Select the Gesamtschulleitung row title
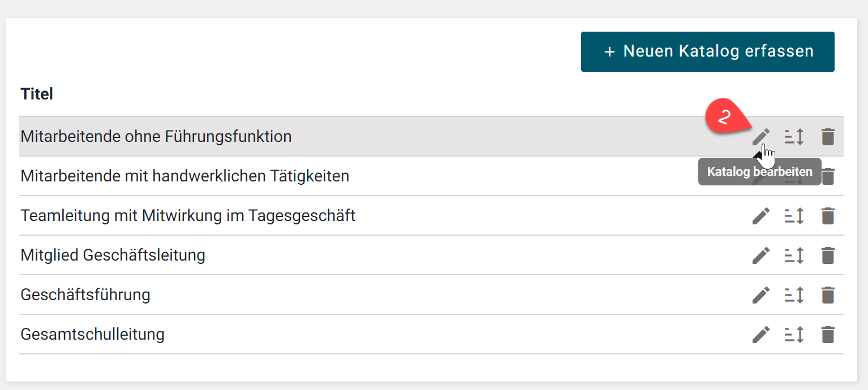This screenshot has width=868, height=390. pyautogui.click(x=92, y=334)
